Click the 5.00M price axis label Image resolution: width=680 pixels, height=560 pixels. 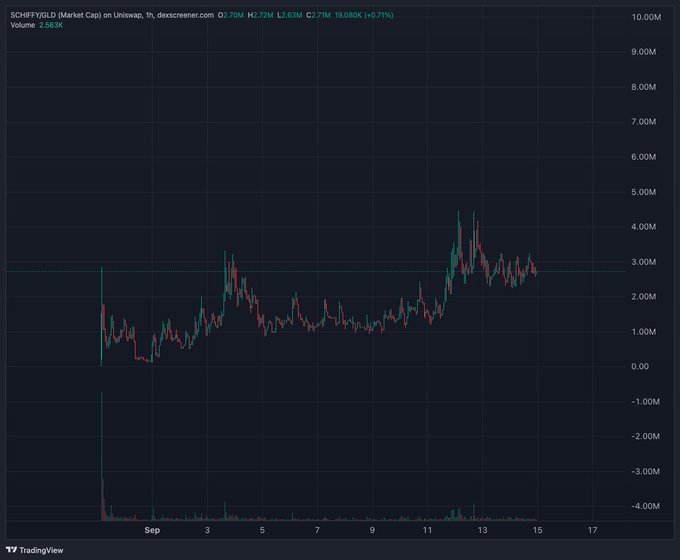pos(644,192)
